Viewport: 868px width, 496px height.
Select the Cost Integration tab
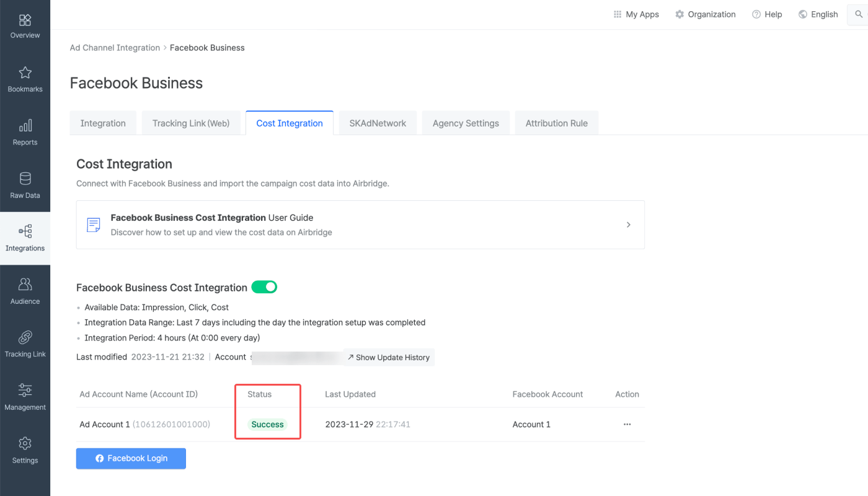click(x=290, y=123)
